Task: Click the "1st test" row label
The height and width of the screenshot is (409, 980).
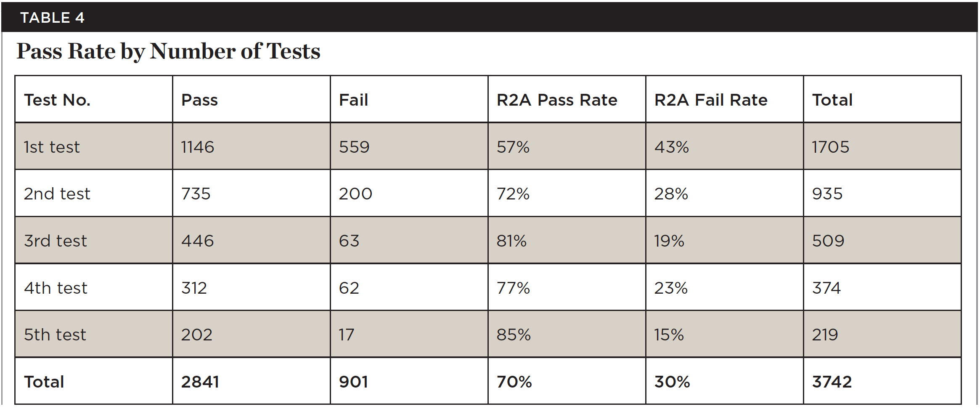Action: tap(52, 147)
